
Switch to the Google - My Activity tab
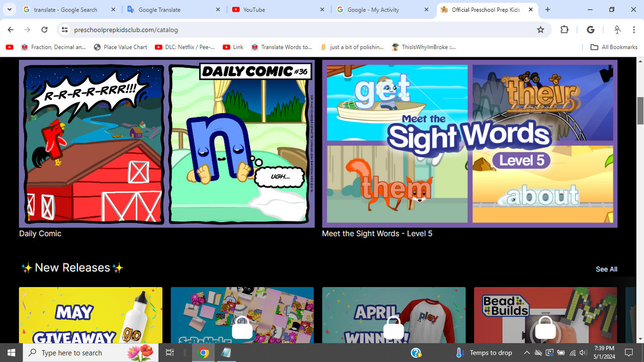(381, 10)
